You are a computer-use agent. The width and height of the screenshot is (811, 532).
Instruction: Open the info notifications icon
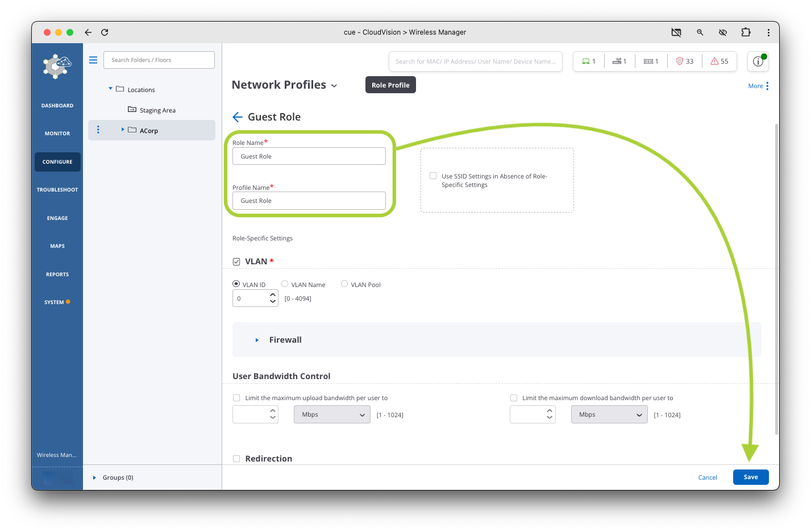[x=758, y=61]
